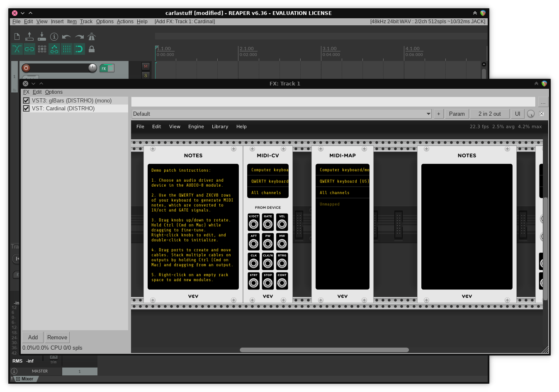Toggle Track 1 FX bypass power icon

tap(111, 68)
